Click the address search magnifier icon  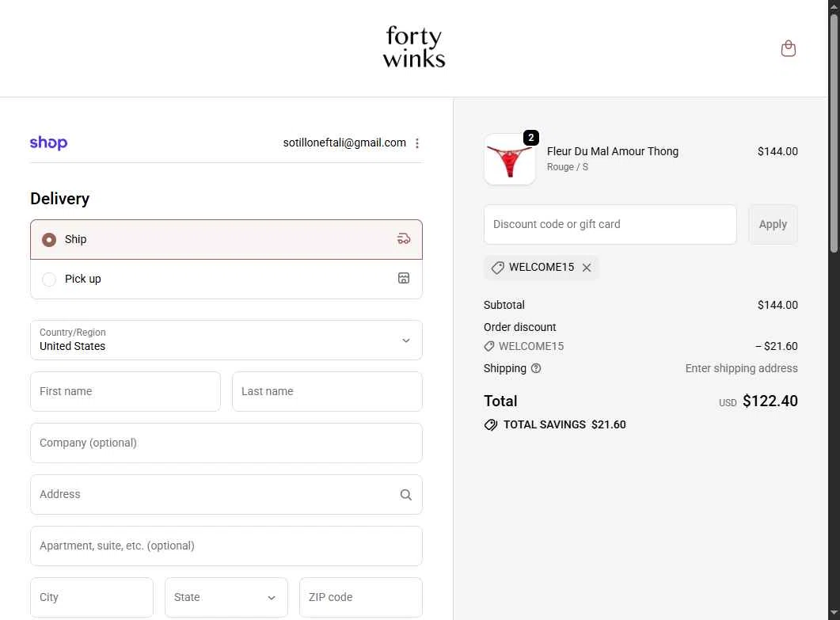(406, 495)
